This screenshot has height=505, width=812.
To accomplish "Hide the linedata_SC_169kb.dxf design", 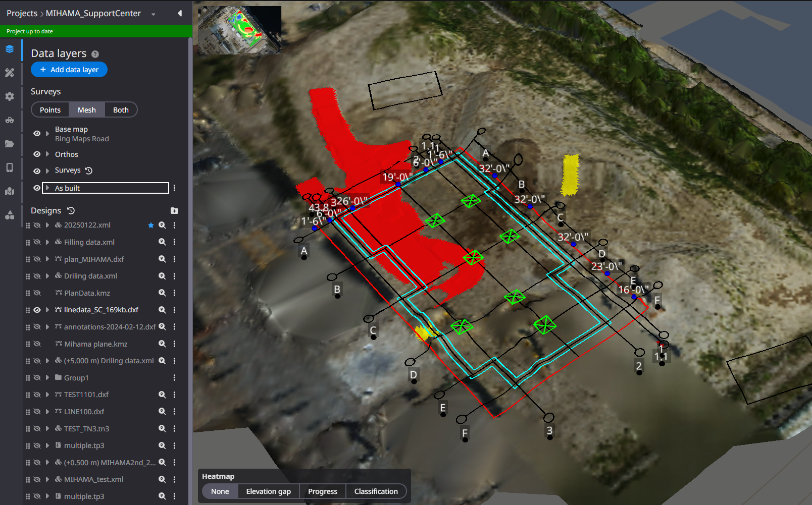I will 37,310.
